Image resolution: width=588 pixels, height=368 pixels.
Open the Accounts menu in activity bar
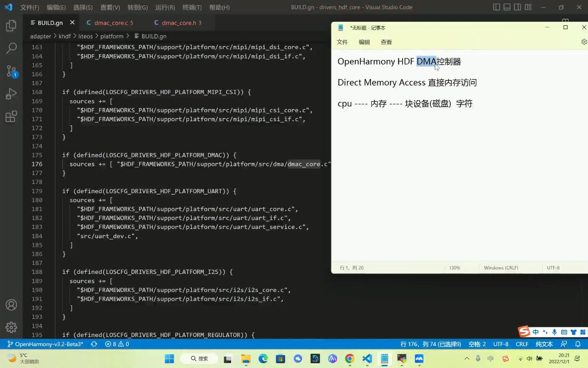pyautogui.click(x=11, y=305)
